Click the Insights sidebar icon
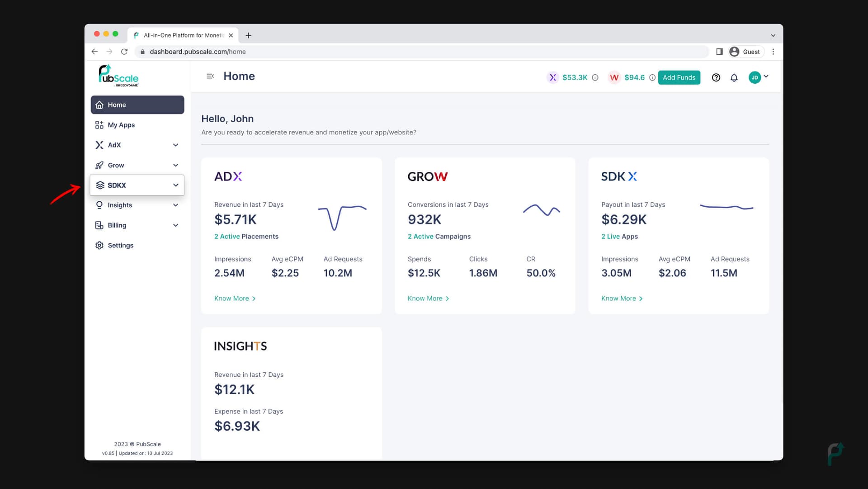 [99, 205]
